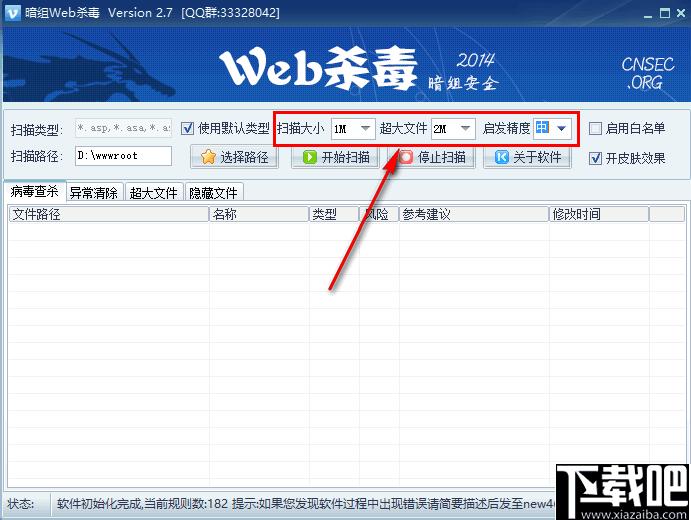Sort by 名称 column header

coord(259,214)
